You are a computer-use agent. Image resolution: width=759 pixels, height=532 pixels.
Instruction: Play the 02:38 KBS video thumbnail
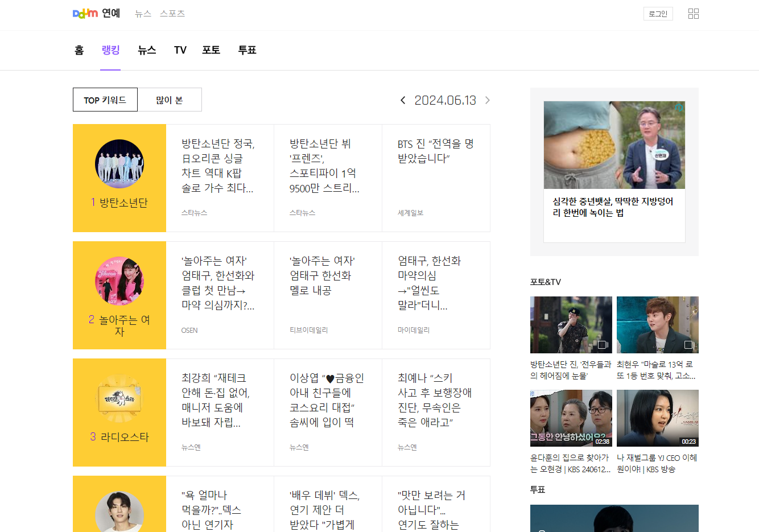[571, 418]
